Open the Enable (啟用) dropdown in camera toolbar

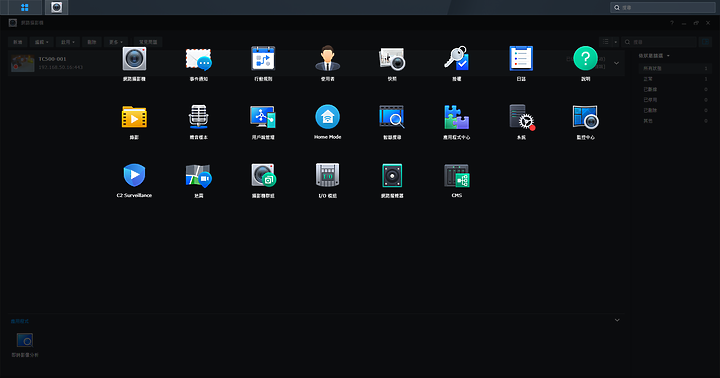tap(68, 42)
